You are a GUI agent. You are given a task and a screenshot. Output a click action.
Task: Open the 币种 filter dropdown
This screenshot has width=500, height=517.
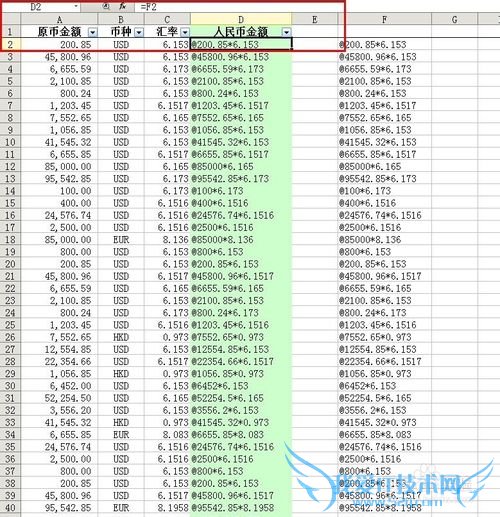(x=139, y=32)
